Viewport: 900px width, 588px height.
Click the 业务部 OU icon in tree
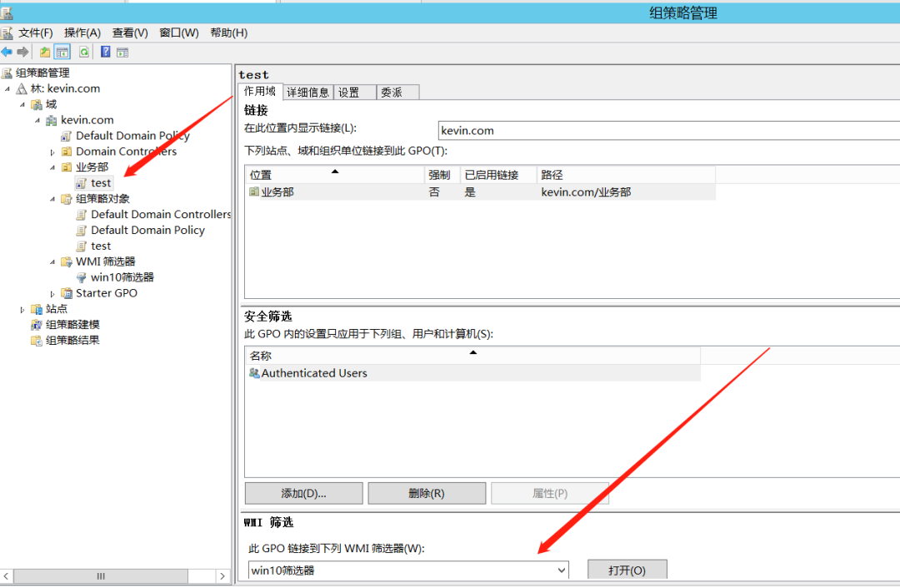[x=67, y=167]
